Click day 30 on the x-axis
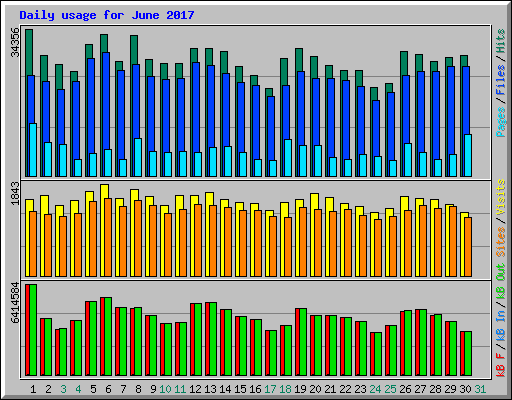512x400 pixels. point(465,389)
